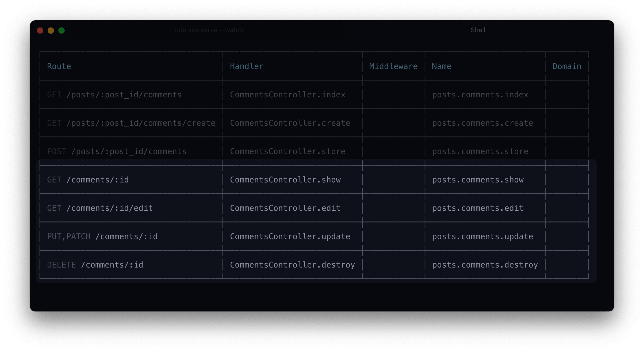
Task: Click the CommentsController.index handler text
Action: click(x=287, y=95)
